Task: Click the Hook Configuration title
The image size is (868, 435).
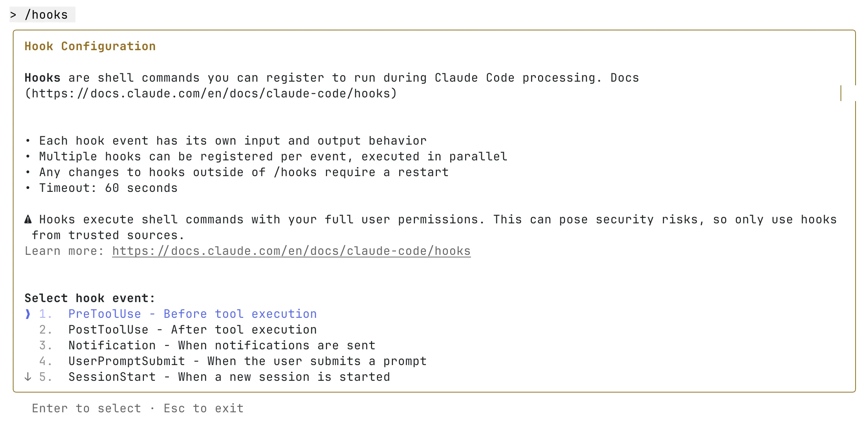Action: tap(90, 47)
